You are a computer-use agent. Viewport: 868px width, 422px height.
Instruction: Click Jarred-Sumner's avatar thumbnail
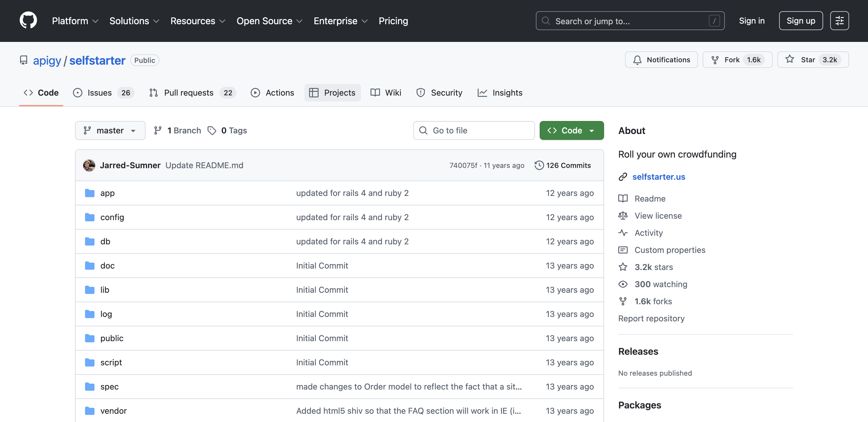[x=89, y=165]
